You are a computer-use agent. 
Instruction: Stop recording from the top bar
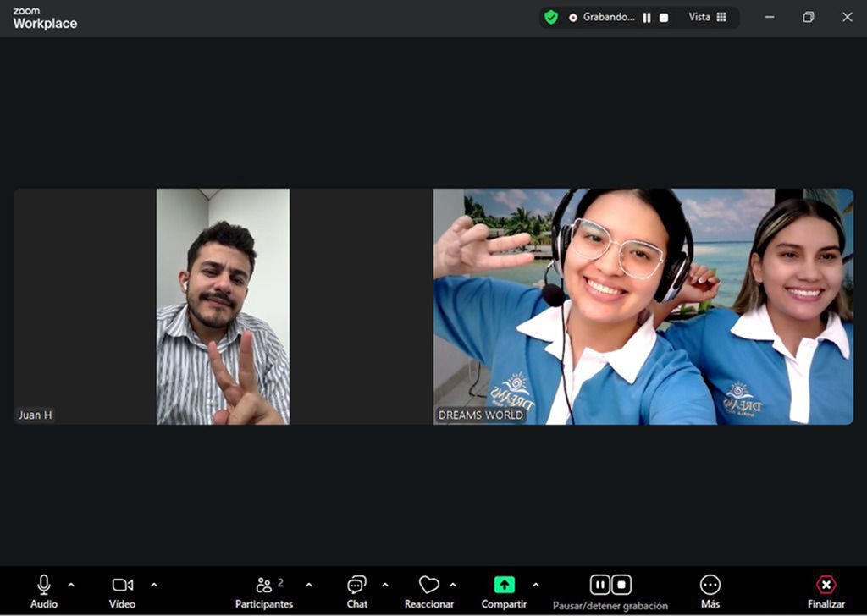[664, 18]
